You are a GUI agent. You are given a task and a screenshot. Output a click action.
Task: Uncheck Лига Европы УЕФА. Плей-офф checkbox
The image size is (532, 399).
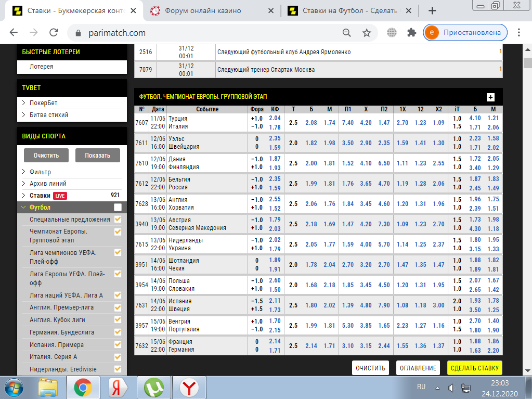coord(118,274)
